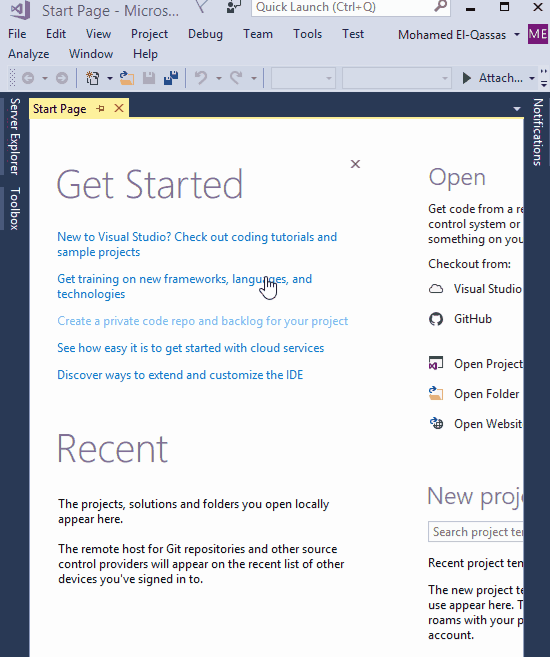This screenshot has width=550, height=657.
Task: Open the Get training on new frameworks link
Action: (184, 286)
